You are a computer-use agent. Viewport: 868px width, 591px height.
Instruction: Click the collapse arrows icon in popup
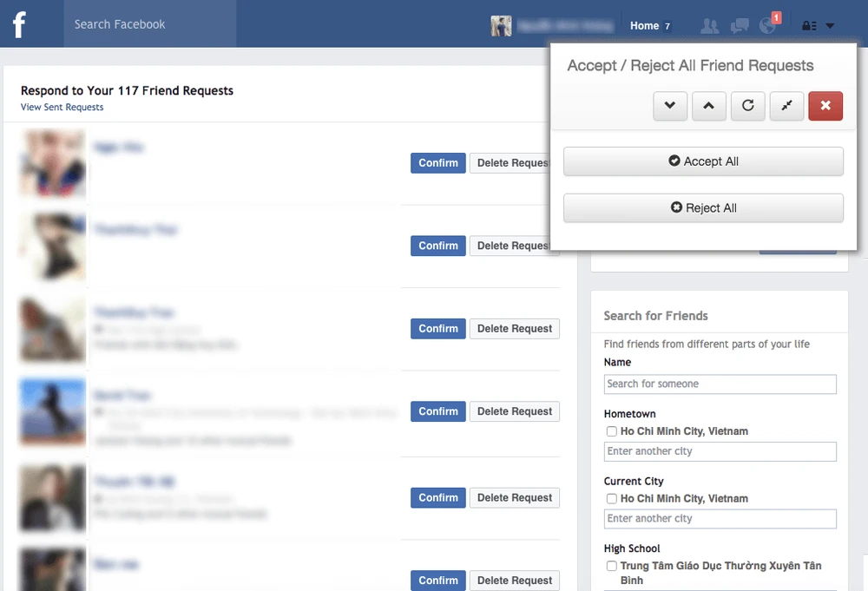coord(786,106)
